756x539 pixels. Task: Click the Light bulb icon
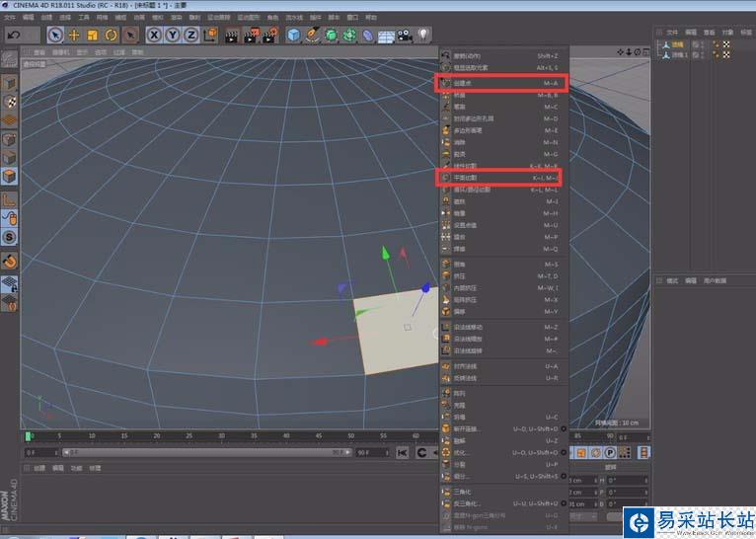pos(423,35)
